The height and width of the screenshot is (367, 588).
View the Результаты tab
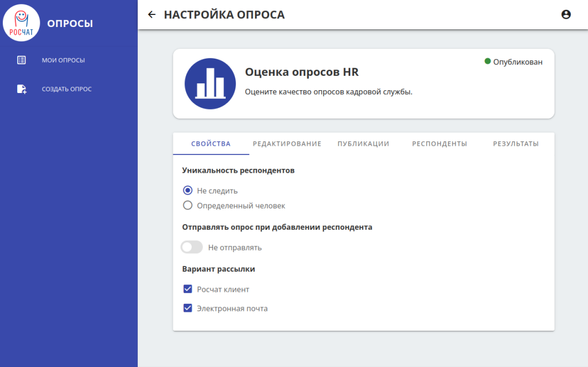coord(516,144)
